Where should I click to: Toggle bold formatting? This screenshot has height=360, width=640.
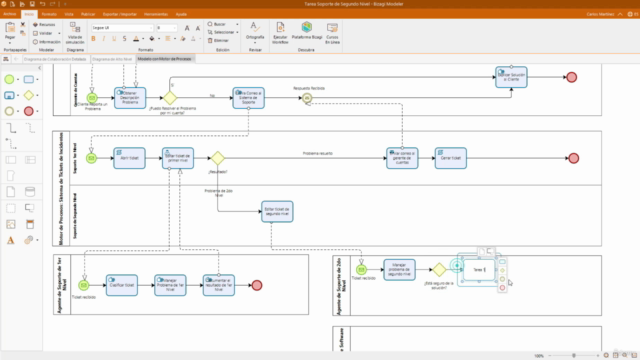tap(93, 39)
